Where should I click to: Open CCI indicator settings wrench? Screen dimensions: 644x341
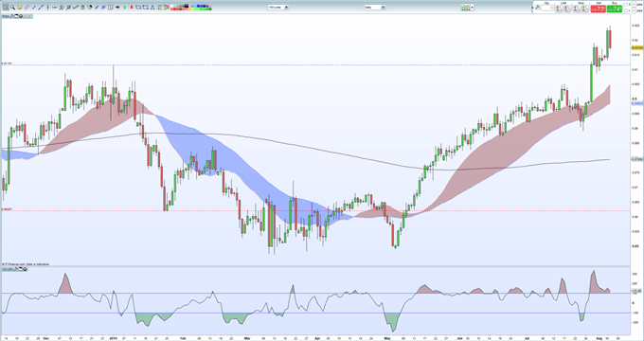coord(15,269)
